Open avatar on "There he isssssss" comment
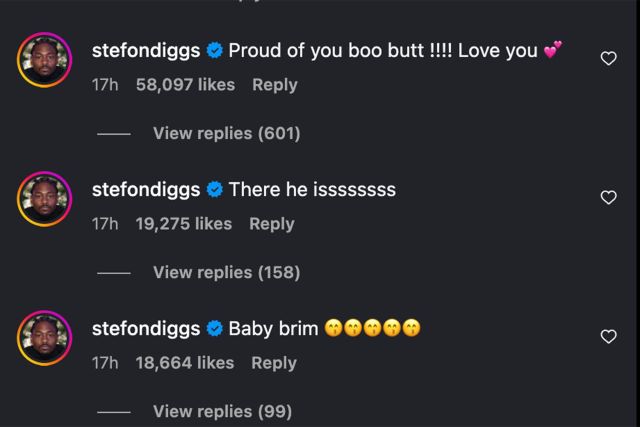Screen dimensions: 640x427 [x=45, y=199]
